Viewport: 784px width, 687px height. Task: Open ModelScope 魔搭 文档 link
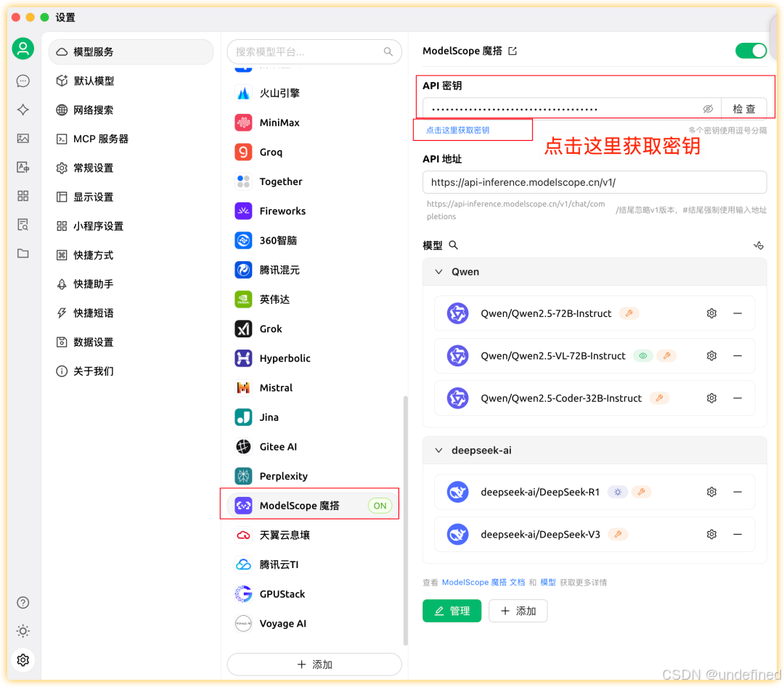[x=483, y=583]
